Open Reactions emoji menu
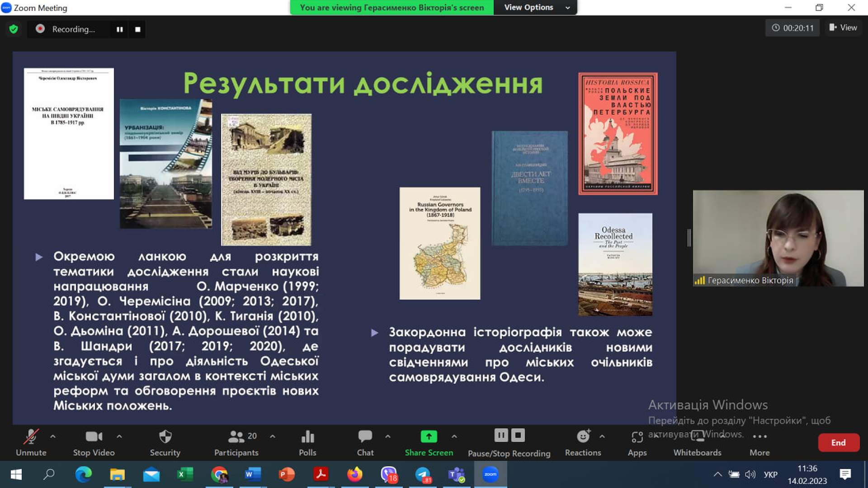This screenshot has width=868, height=488. click(x=583, y=442)
